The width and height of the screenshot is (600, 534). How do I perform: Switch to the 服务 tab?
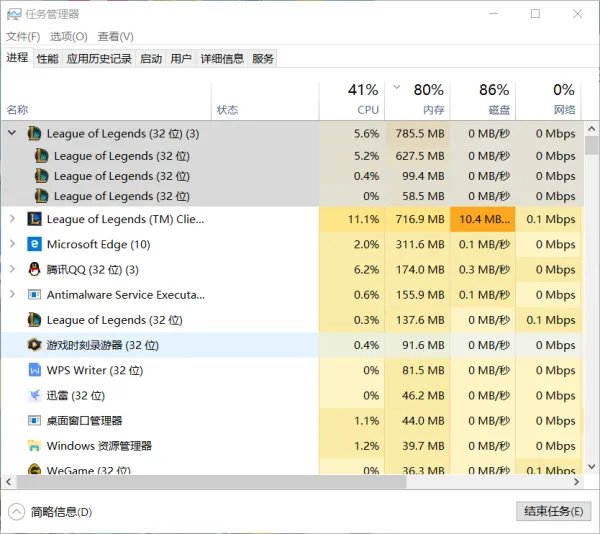[x=263, y=59]
